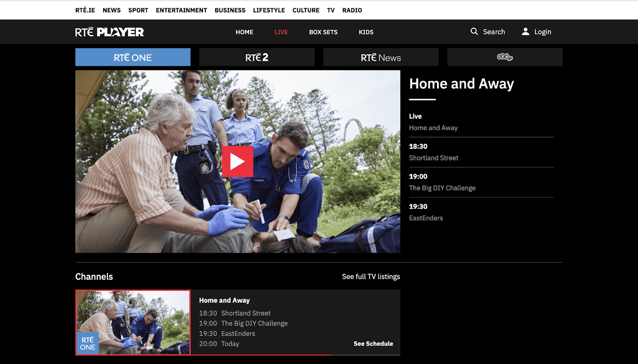Click Home and Away title in channel card
The image size is (638, 364).
(224, 300)
